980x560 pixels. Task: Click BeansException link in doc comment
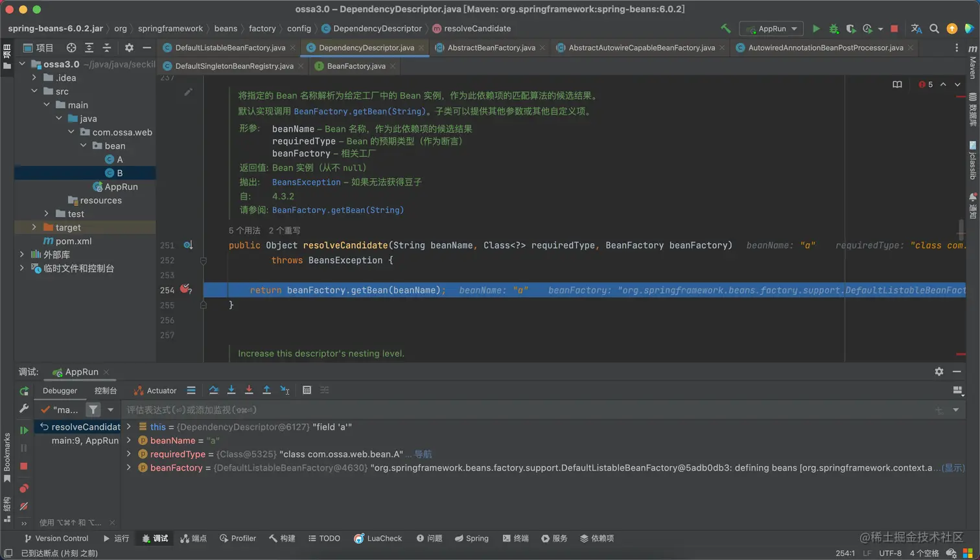[x=306, y=182]
